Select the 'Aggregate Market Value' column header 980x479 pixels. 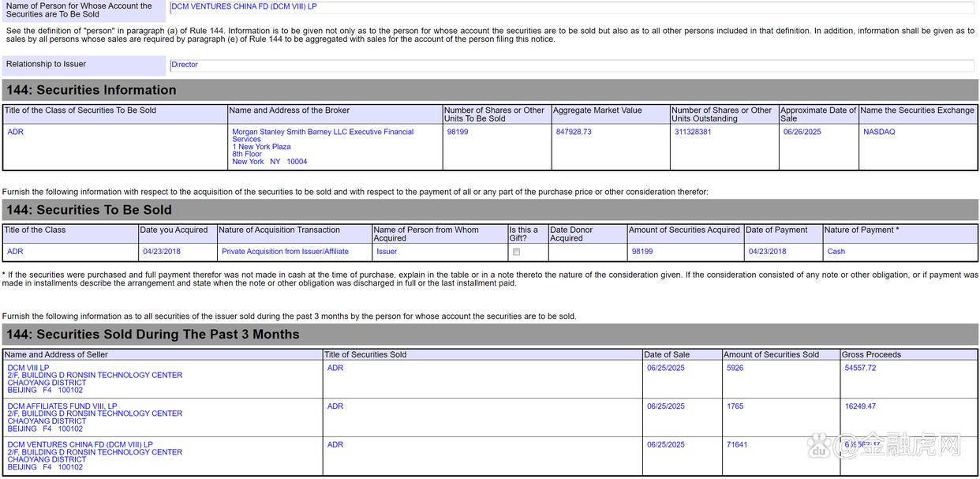tap(597, 110)
